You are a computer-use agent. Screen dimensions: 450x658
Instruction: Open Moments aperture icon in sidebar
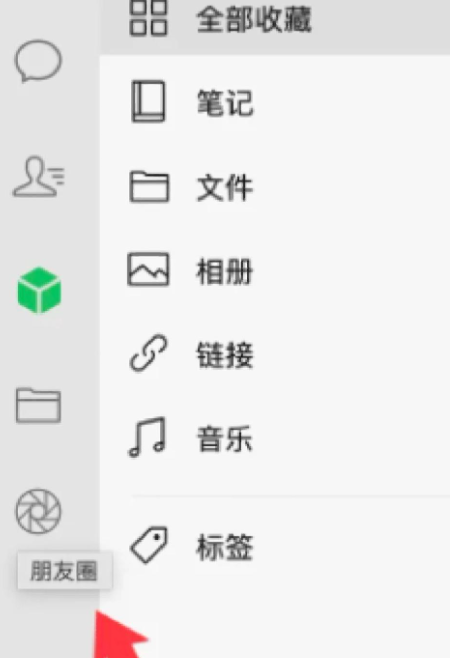tap(38, 511)
